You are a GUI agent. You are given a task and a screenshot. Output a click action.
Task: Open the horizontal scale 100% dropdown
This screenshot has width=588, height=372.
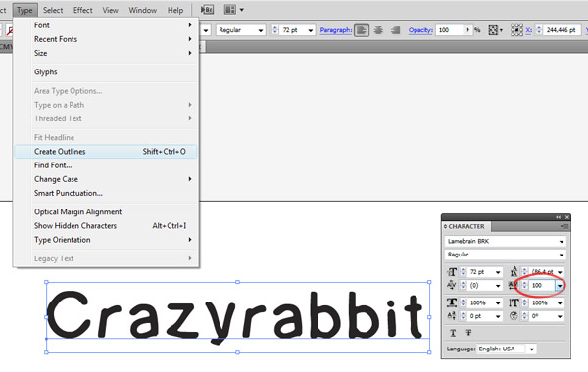(x=498, y=303)
